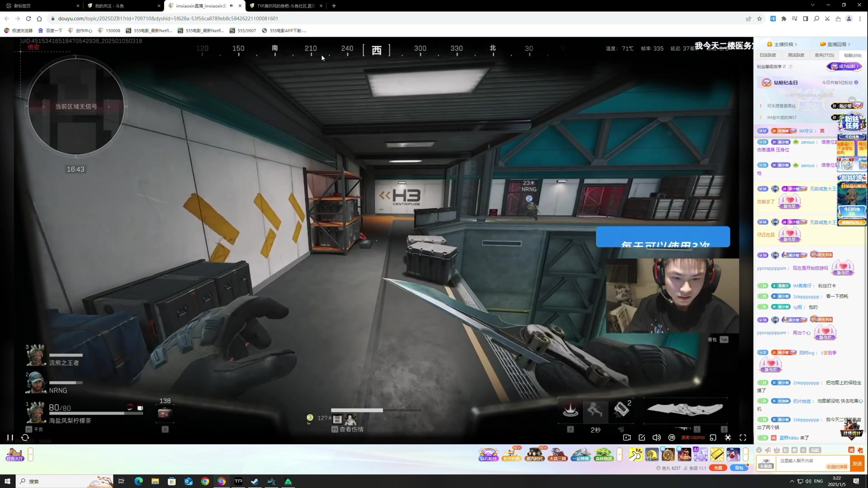The image size is (868, 488).
Task: Click the browser address bar URL
Action: (168, 19)
